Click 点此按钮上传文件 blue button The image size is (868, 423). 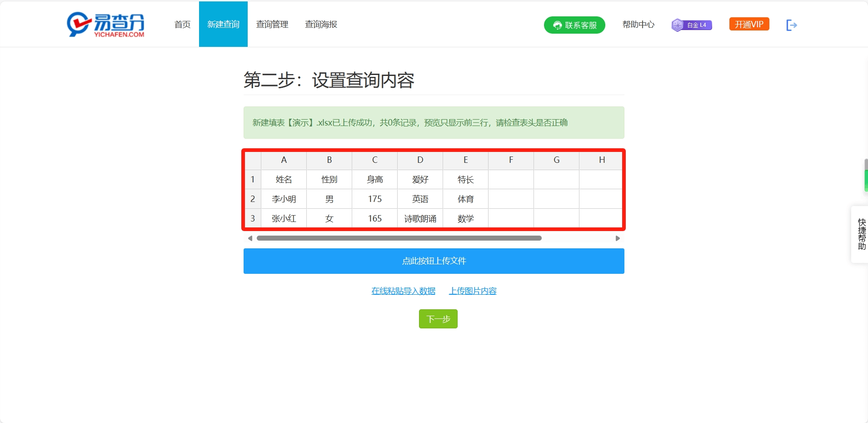coord(434,261)
